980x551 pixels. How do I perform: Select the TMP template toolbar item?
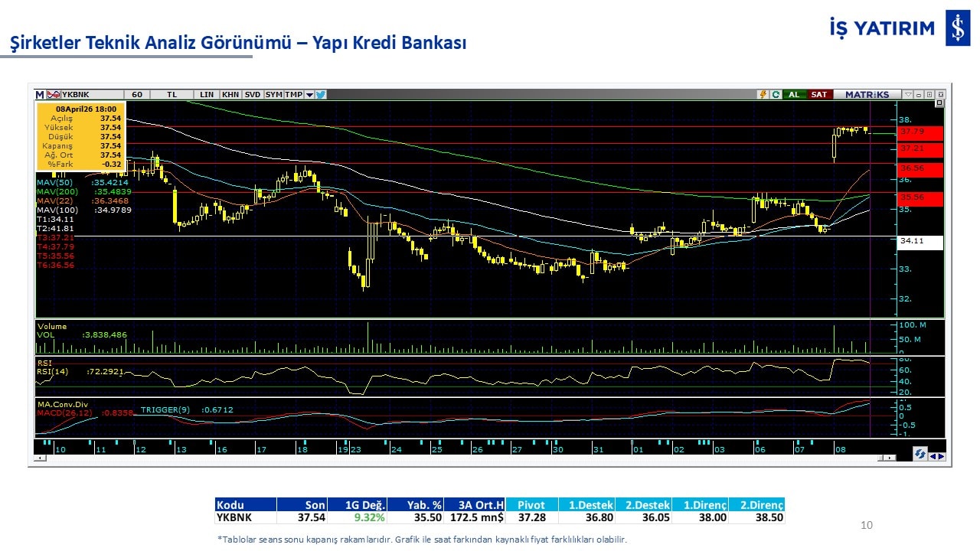point(293,95)
